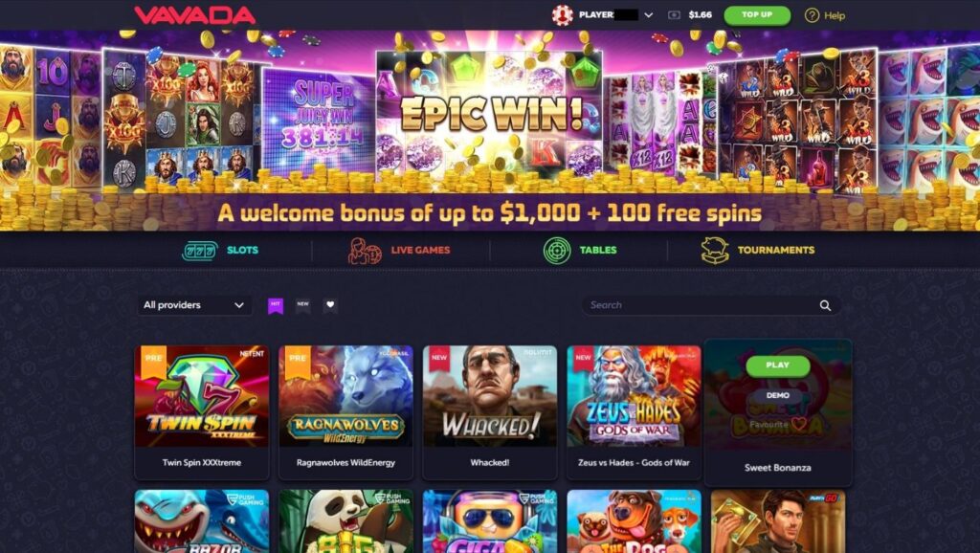The image size is (980, 553).
Task: Toggle the HIT games filter
Action: [276, 305]
